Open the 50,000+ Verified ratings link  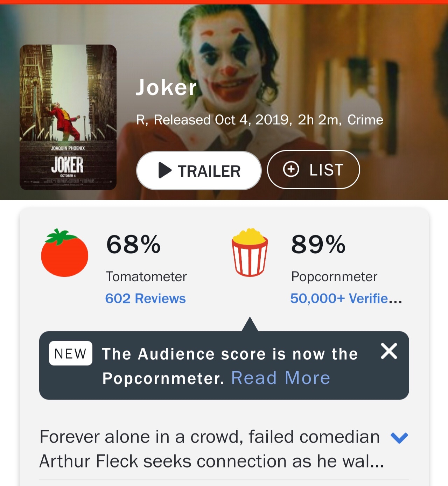click(x=346, y=298)
